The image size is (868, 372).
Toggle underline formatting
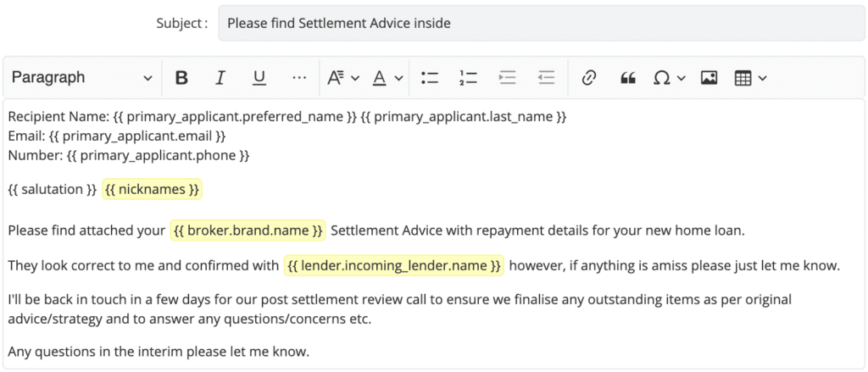point(259,78)
